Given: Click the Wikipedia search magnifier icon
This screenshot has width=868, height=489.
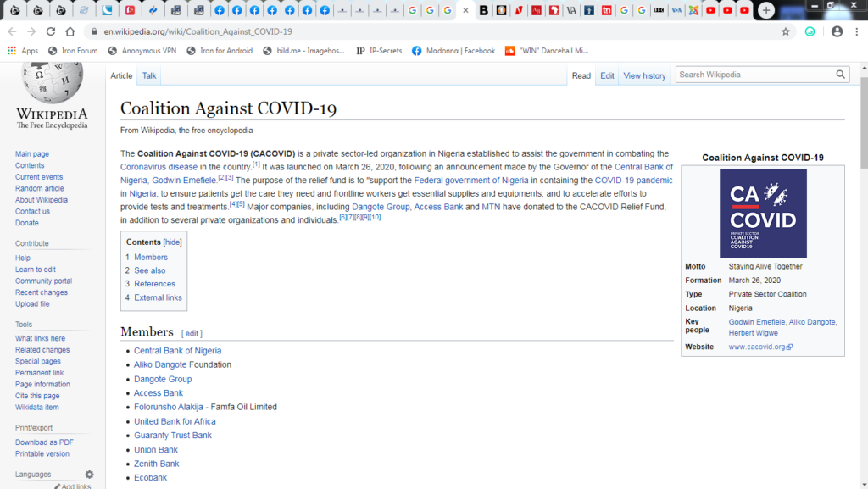Looking at the screenshot, I should (840, 75).
